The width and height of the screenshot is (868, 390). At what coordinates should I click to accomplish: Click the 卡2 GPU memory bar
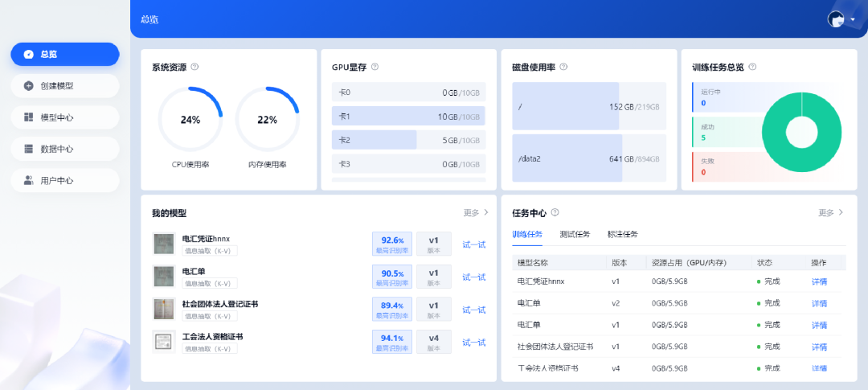408,140
